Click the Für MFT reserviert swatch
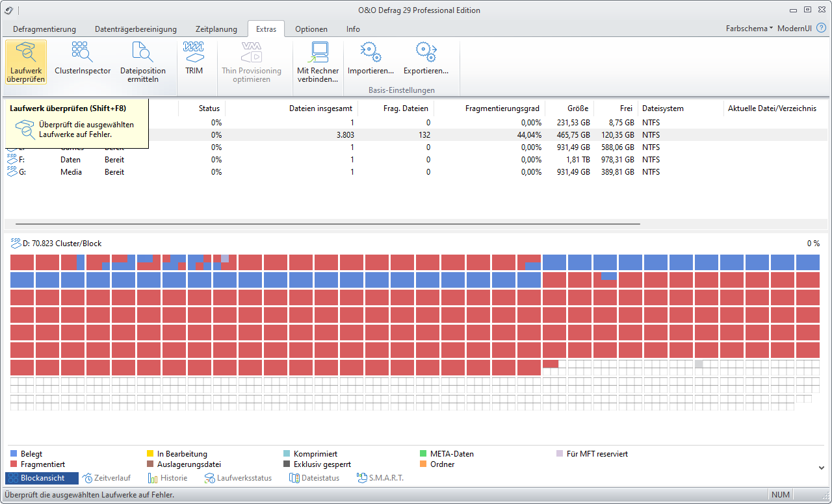Image resolution: width=832 pixels, height=504 pixels. pyautogui.click(x=560, y=454)
